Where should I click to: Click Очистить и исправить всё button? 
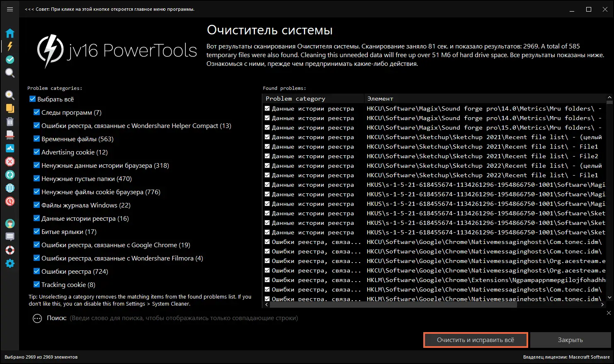coord(476,340)
